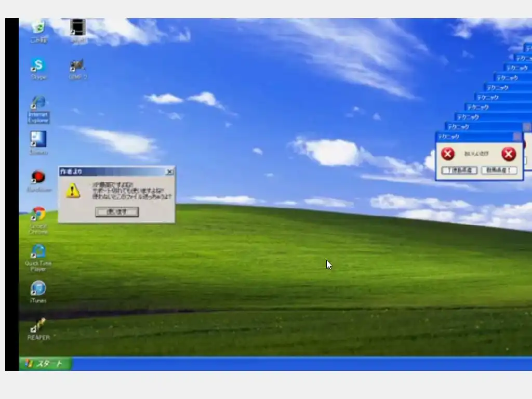Click the message text in テクニック dialog

pyautogui.click(x=476, y=154)
